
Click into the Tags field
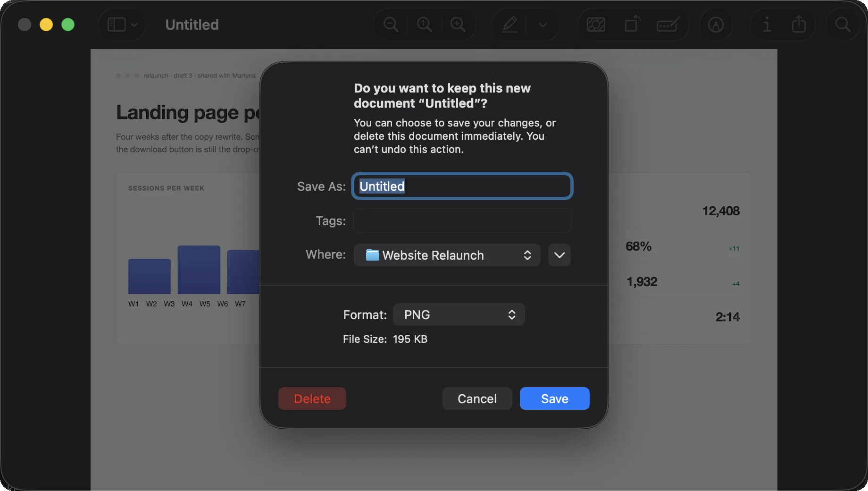pos(462,221)
